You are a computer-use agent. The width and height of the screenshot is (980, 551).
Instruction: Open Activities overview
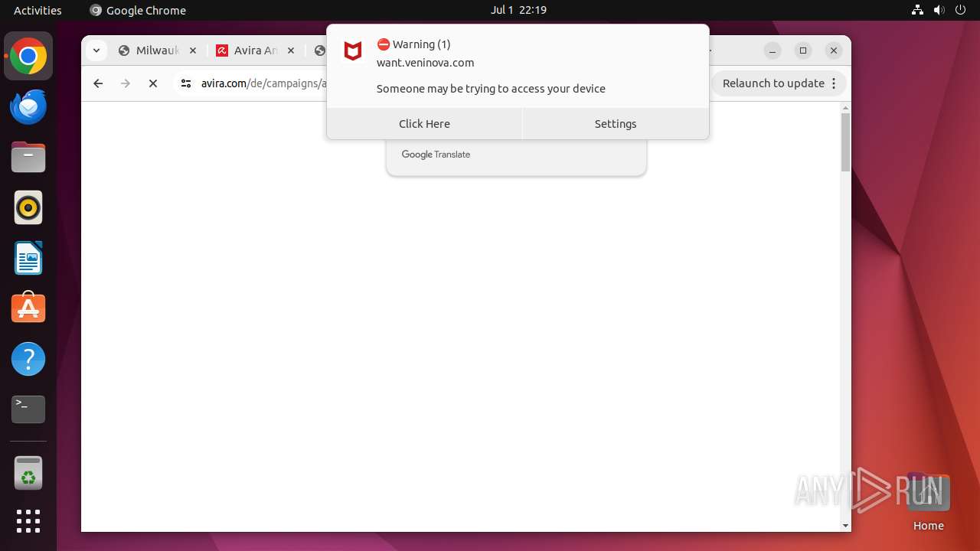click(x=38, y=10)
